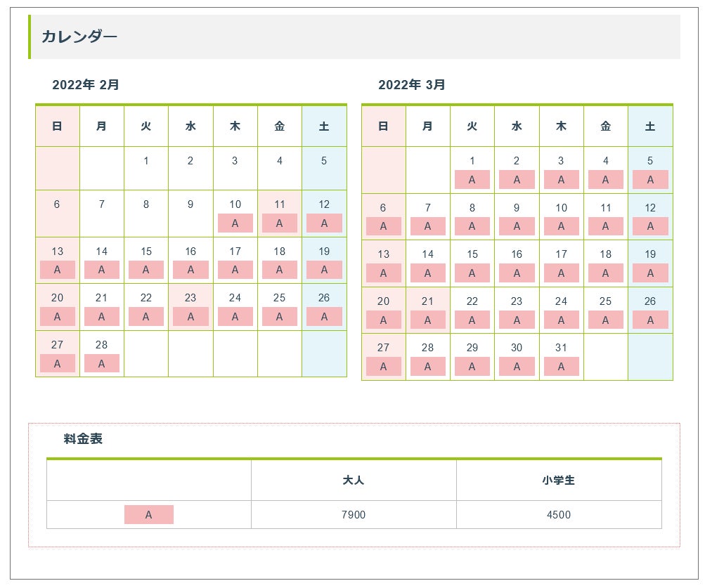Select the A plan on March 26
The height and width of the screenshot is (588, 705).
[x=650, y=320]
